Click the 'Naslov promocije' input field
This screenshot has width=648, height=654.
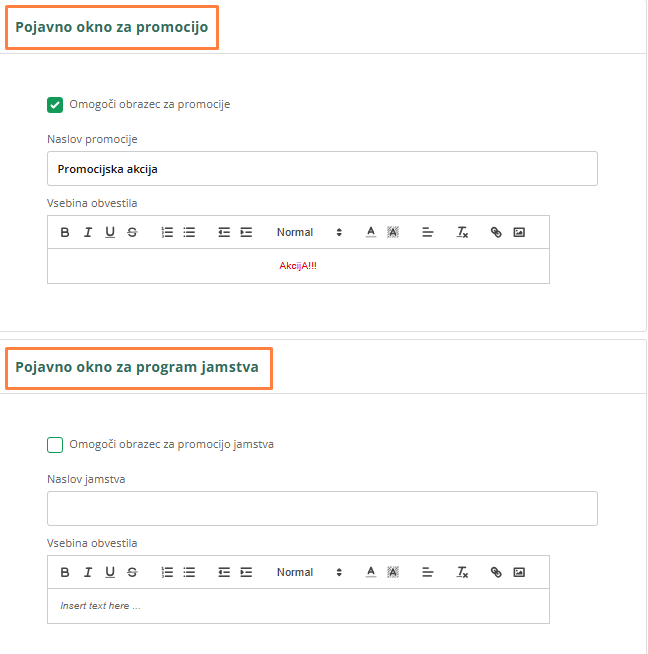[x=322, y=169]
